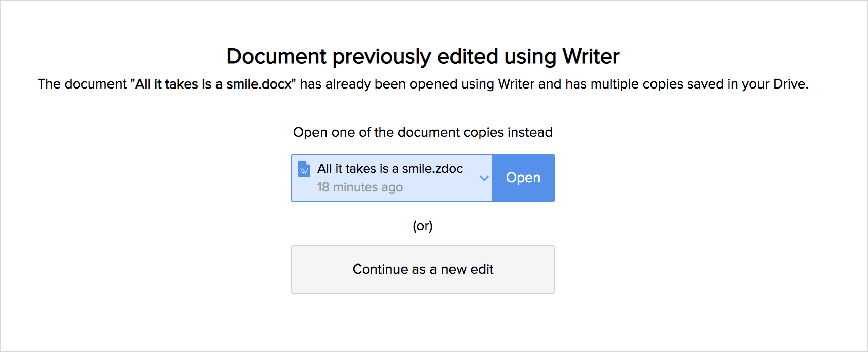This screenshot has height=352, width=868.
Task: Expand the document copies dropdown chevron
Action: tap(484, 178)
